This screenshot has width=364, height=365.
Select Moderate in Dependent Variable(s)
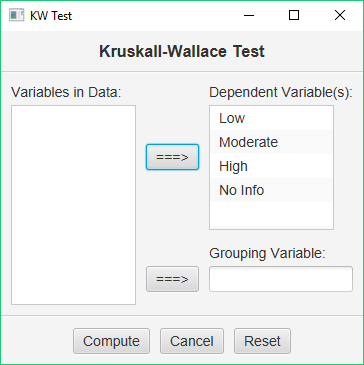271,142
